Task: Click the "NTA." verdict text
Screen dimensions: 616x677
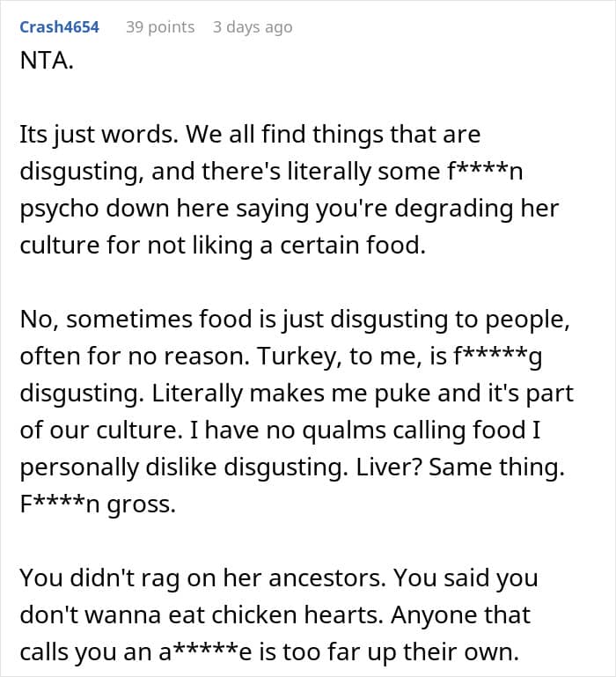Action: pyautogui.click(x=47, y=61)
